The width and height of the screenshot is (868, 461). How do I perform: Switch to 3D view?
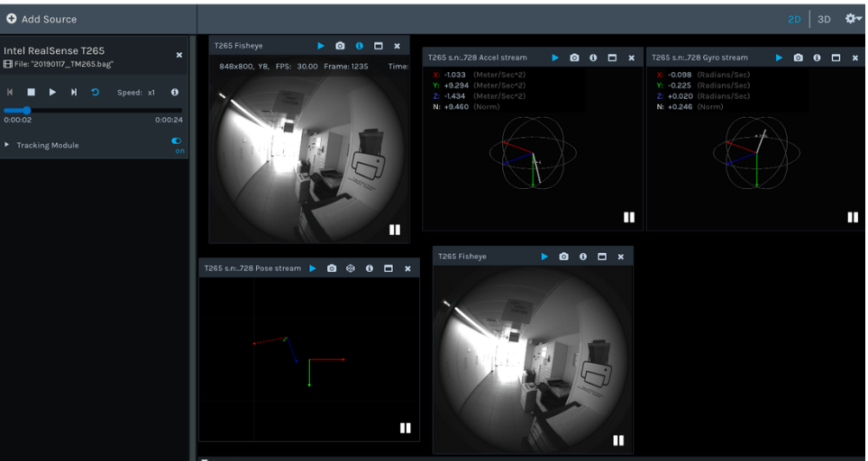click(824, 19)
